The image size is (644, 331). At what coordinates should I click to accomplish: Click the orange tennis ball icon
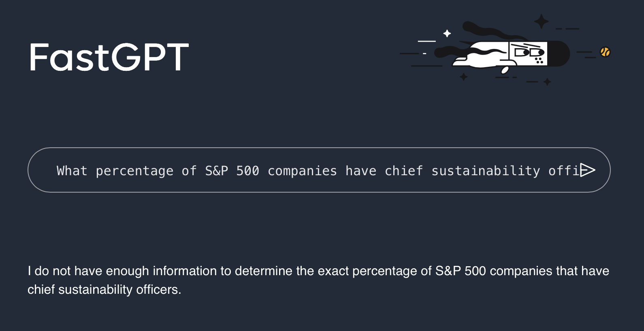pyautogui.click(x=605, y=52)
